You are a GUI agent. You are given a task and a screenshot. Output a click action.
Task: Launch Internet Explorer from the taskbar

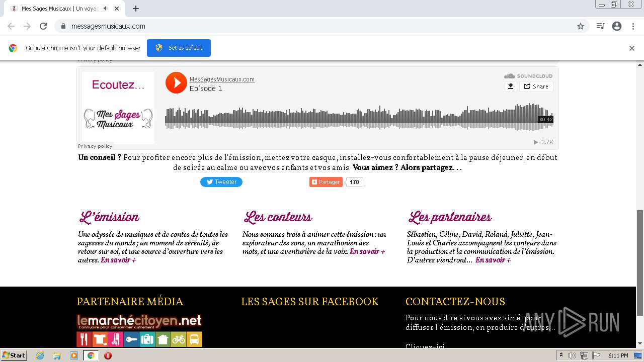(40, 355)
